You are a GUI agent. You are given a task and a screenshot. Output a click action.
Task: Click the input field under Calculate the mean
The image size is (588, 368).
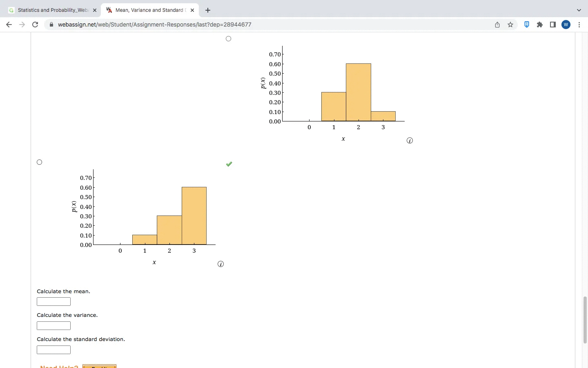click(x=53, y=301)
